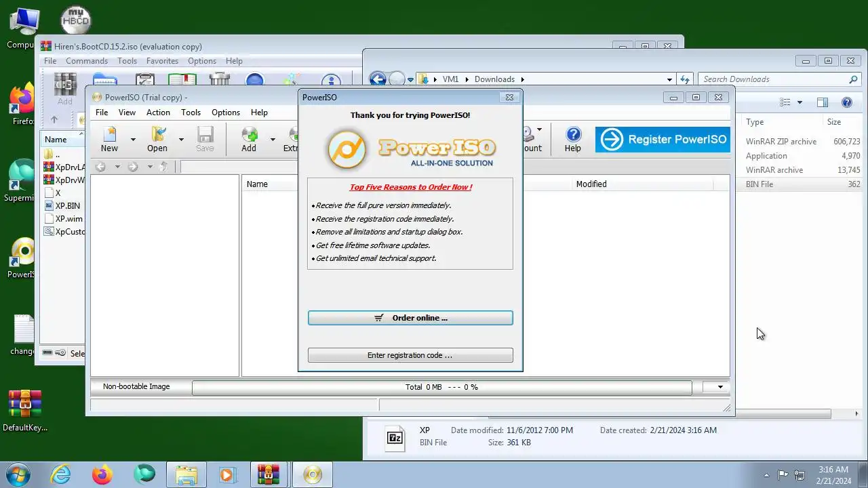This screenshot has height=488, width=868.
Task: Click the up-folder arrow in PowerISO navigation bar
Action: click(x=163, y=167)
